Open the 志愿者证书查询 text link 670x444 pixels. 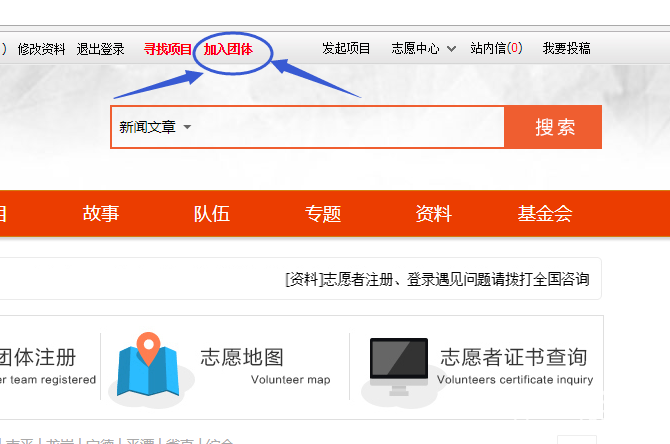[514, 357]
